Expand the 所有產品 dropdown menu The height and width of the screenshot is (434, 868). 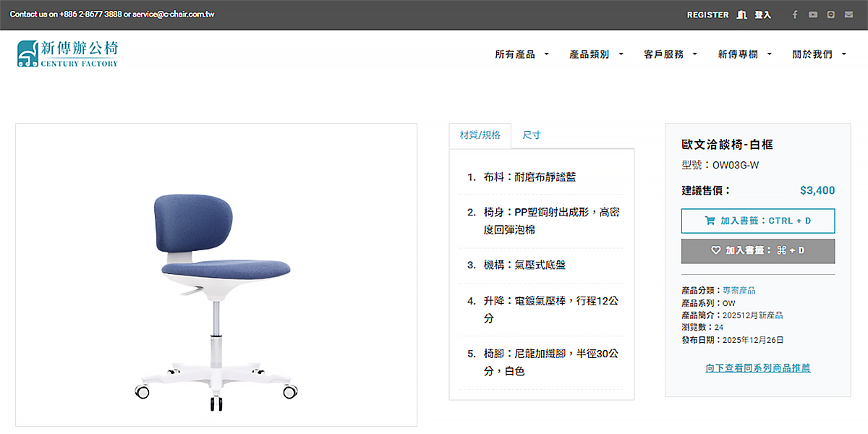(x=522, y=54)
